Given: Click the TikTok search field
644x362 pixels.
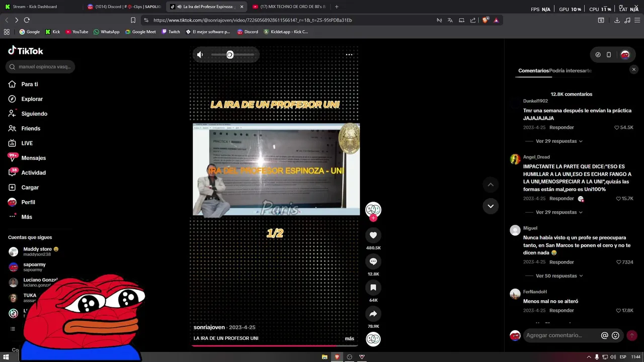Looking at the screenshot, I should pyautogui.click(x=40, y=67).
